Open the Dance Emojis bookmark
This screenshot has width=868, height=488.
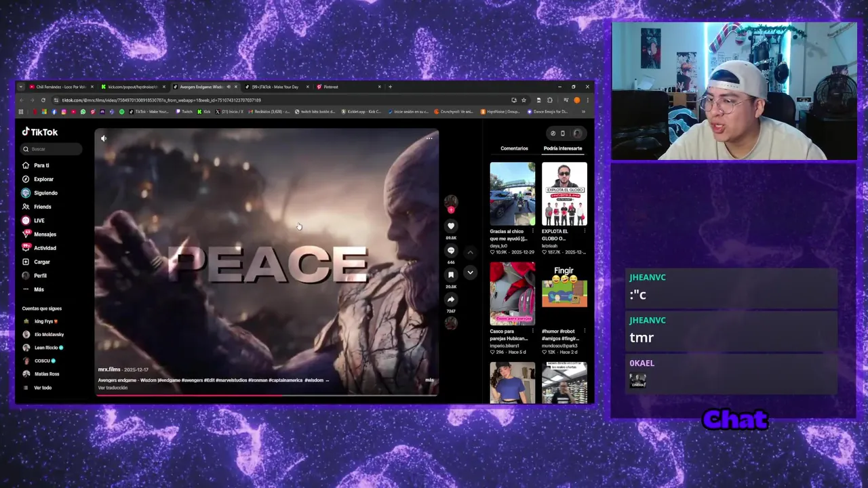pos(548,112)
